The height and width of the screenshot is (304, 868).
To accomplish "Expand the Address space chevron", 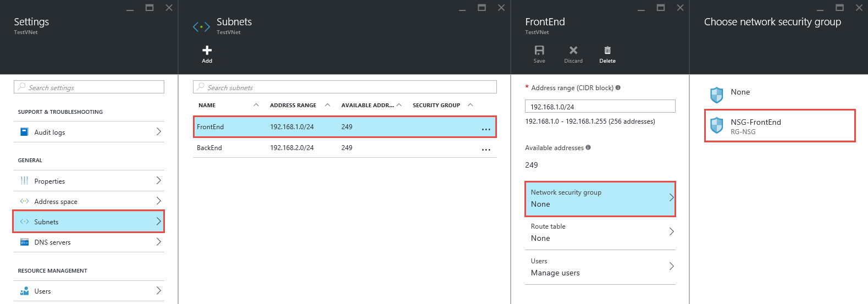I will click(158, 201).
